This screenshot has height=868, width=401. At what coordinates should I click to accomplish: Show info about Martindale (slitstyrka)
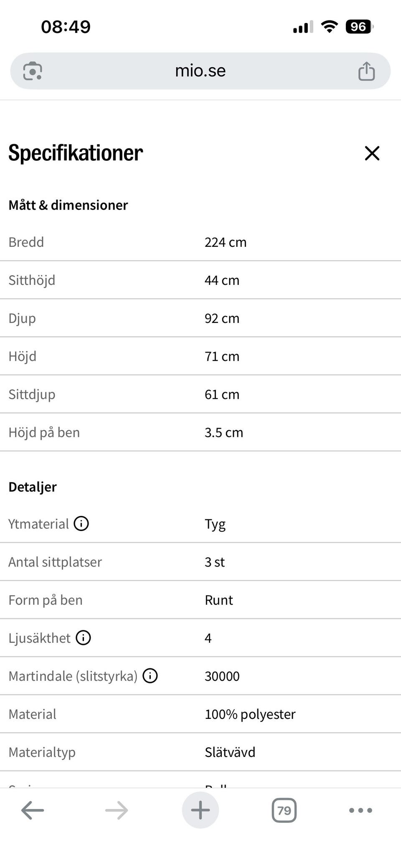click(x=150, y=676)
